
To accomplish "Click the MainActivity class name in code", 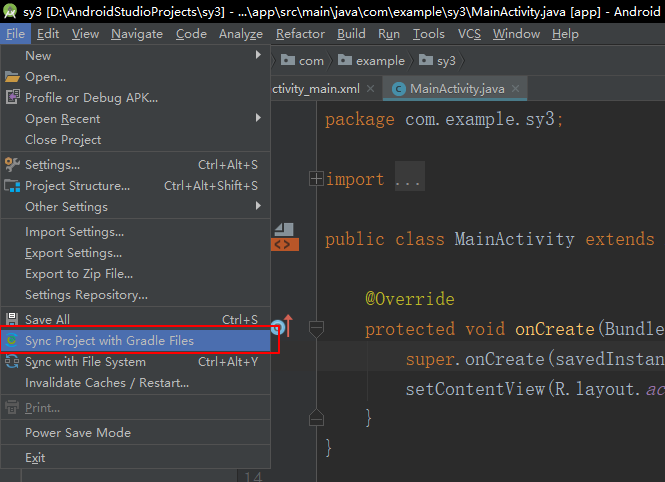I will (x=514, y=239).
